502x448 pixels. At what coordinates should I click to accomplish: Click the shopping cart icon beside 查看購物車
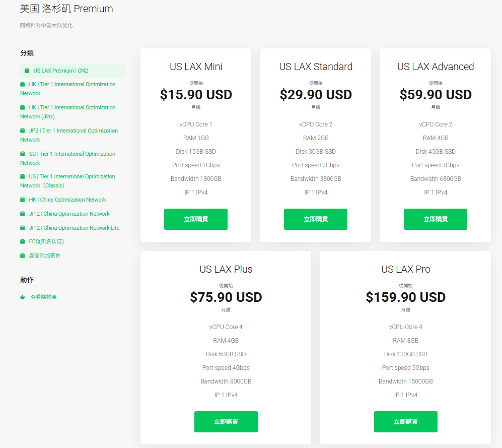click(x=23, y=297)
